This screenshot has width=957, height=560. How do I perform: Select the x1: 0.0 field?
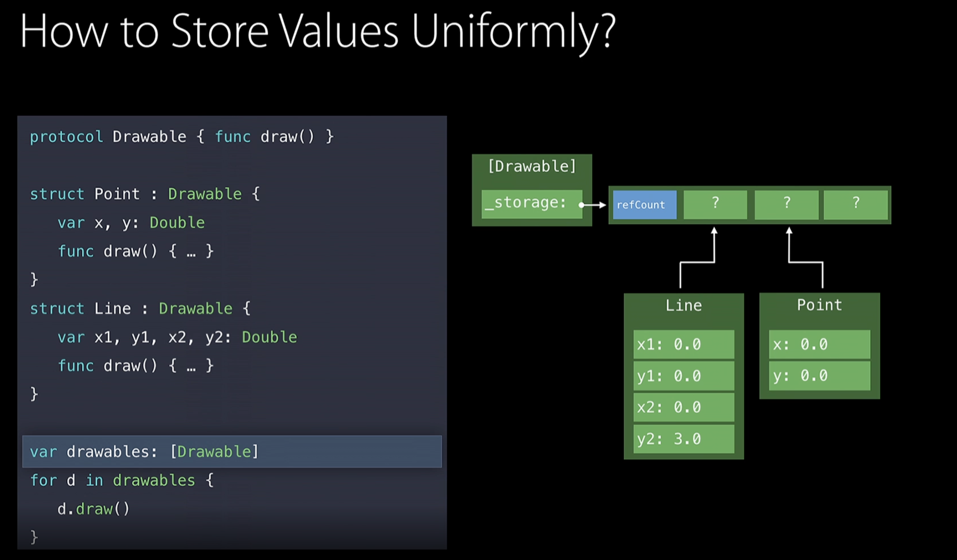[683, 344]
